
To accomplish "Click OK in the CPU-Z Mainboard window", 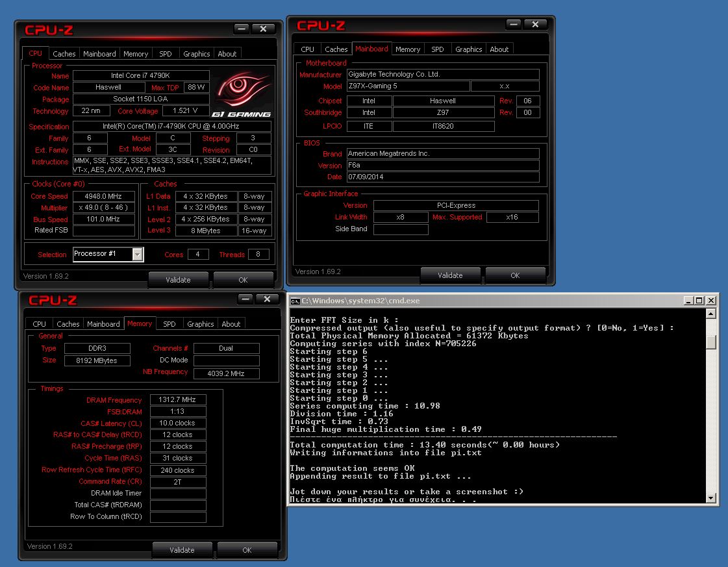I will [x=516, y=275].
